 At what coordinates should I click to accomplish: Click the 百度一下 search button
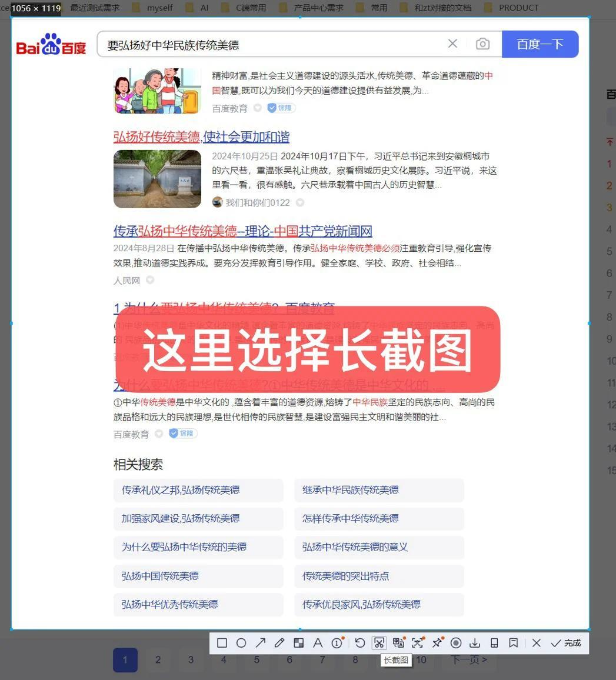(540, 44)
